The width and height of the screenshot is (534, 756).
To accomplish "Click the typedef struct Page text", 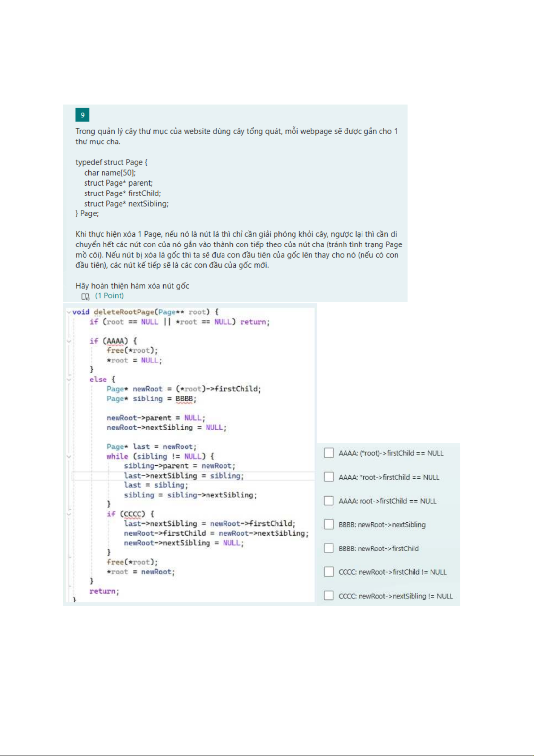I will [x=109, y=162].
